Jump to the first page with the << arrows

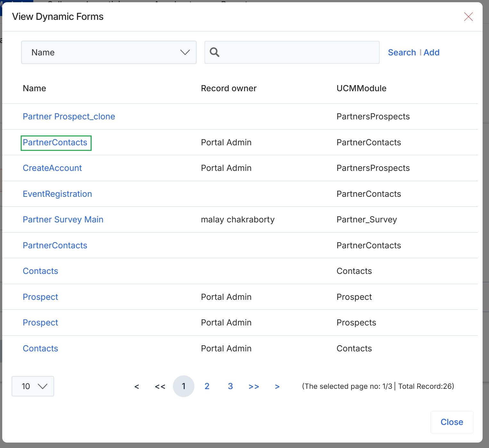coord(160,387)
